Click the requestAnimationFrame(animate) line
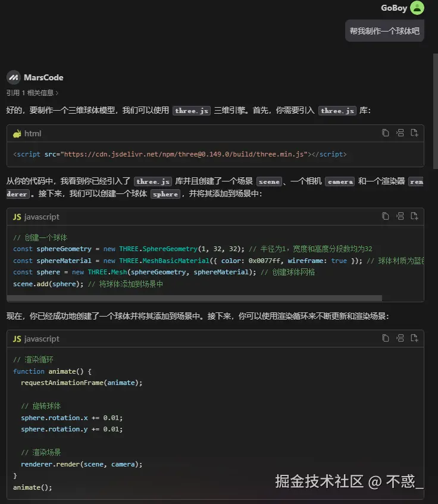Viewport: 438px width, 504px height. tap(82, 383)
